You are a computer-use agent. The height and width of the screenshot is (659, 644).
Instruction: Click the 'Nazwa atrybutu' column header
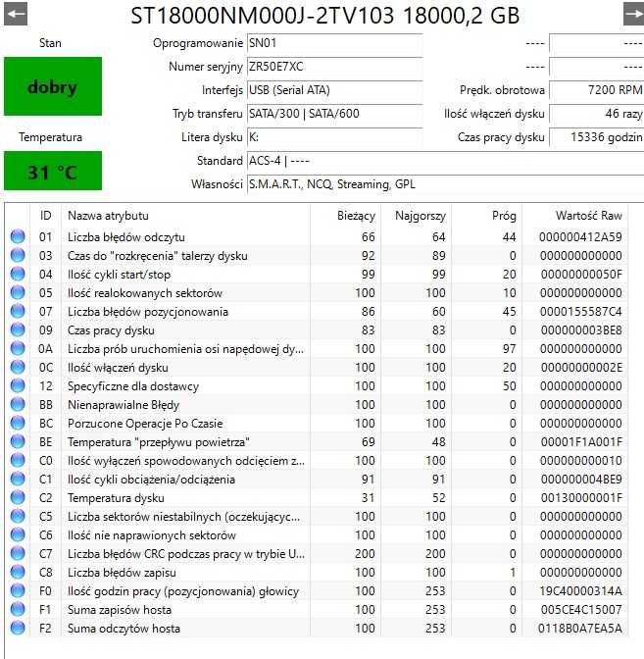point(185,216)
